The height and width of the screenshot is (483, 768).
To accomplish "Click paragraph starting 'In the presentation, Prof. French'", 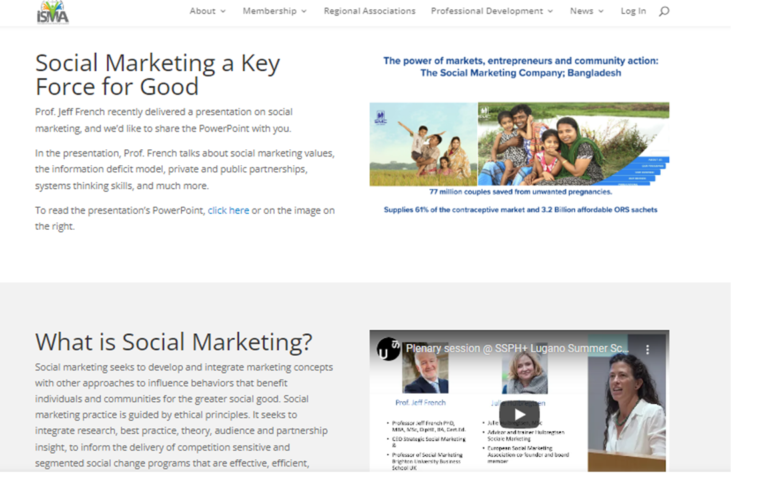I will point(185,169).
